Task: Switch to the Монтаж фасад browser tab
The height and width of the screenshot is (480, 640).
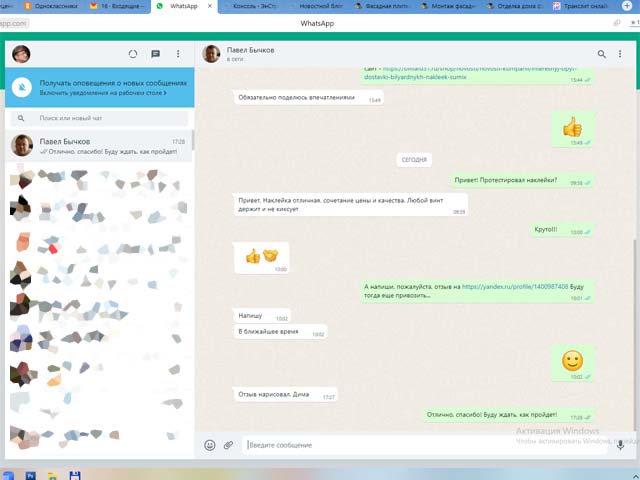Action: pyautogui.click(x=449, y=6)
